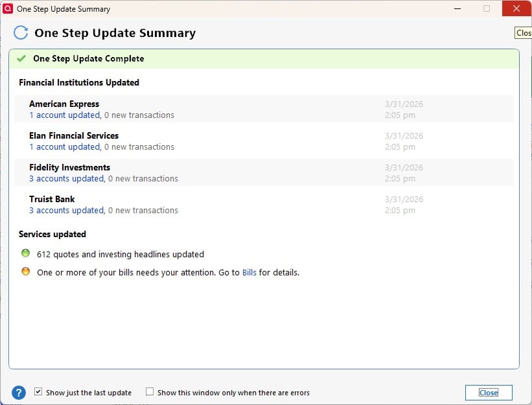Click the refresh icon beside One Step Update Summary
Viewport: 532px width, 405px height.
21,33
